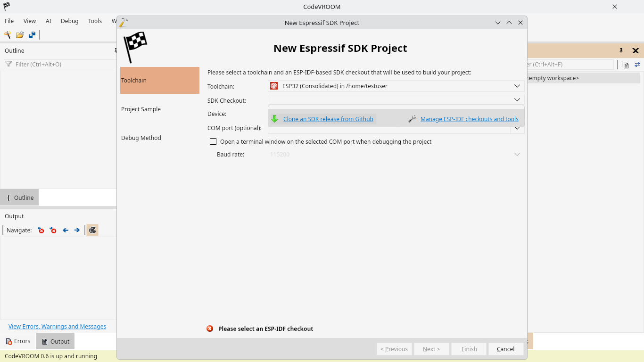Open Manage ESP-IDF checkouts and tools link
The image size is (644, 362).
click(470, 119)
